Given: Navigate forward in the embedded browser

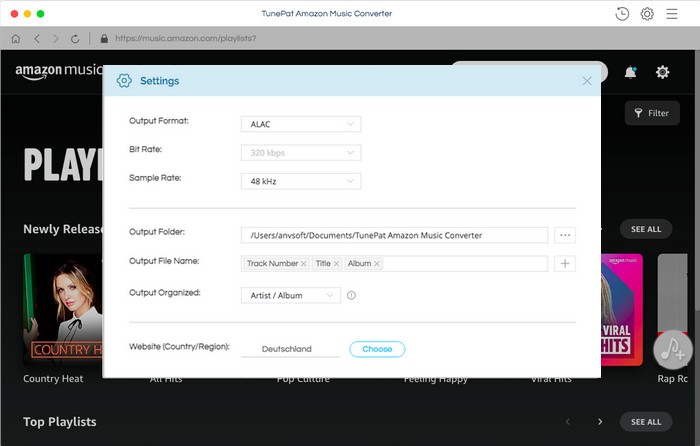Looking at the screenshot, I should (55, 39).
